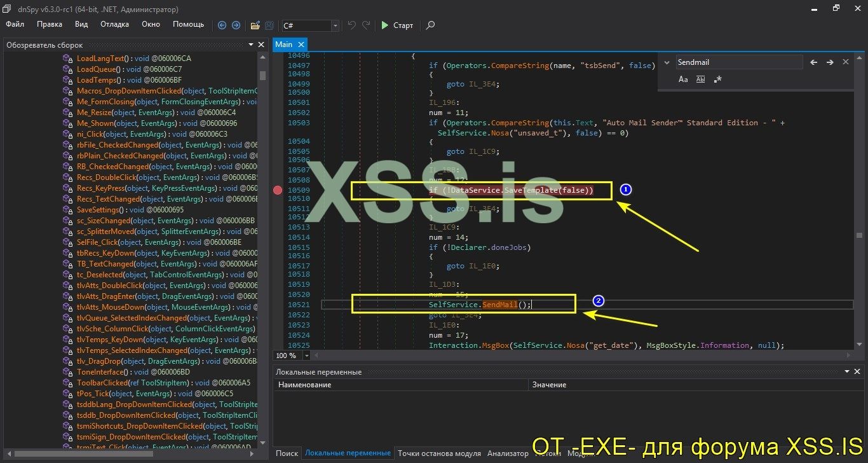The image size is (868, 463).
Task: Close the Локальные переменные panel
Action: point(858,371)
